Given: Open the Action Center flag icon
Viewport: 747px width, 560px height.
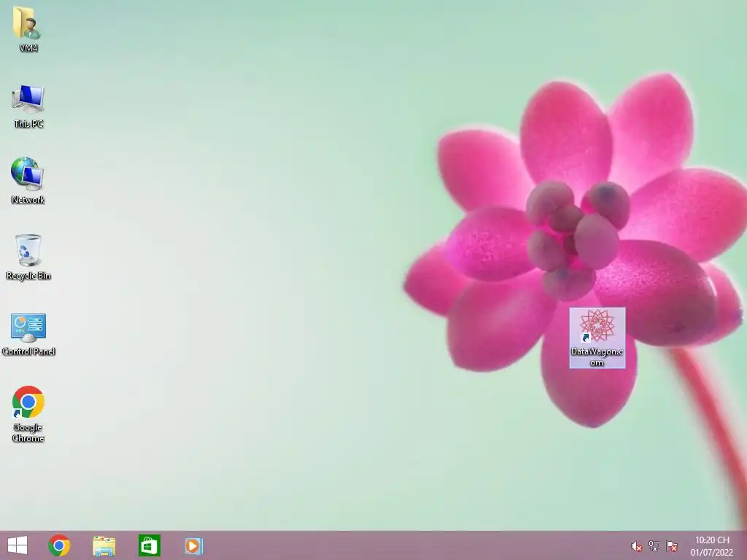Looking at the screenshot, I should point(672,545).
